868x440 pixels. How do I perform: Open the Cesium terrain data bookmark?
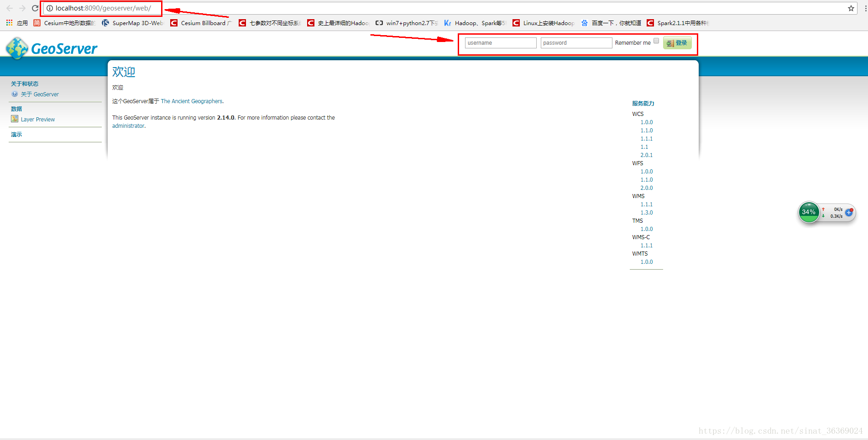pyautogui.click(x=64, y=23)
